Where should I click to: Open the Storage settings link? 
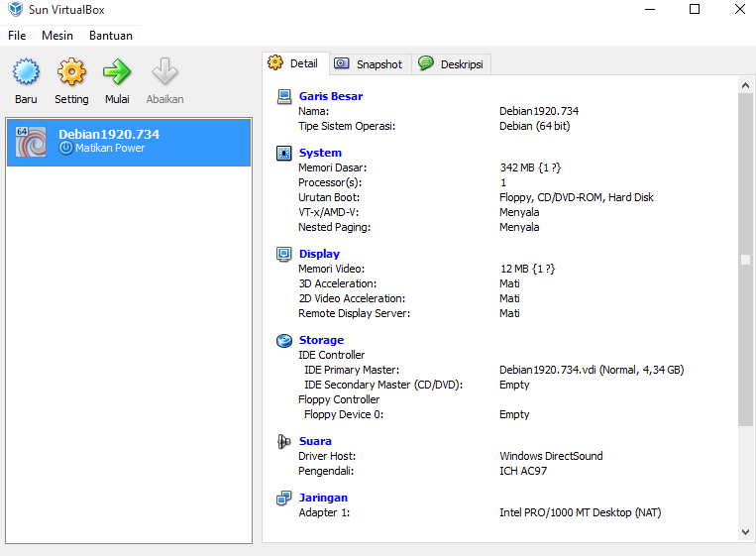(321, 341)
